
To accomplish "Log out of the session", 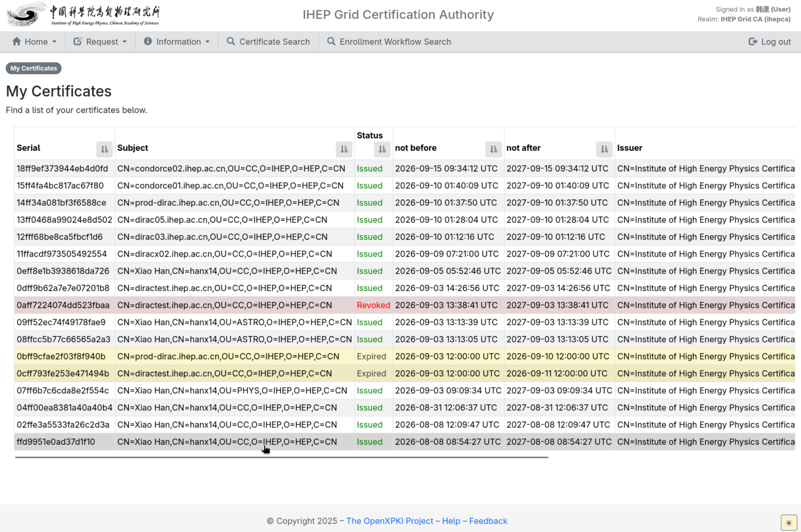I will click(x=770, y=42).
